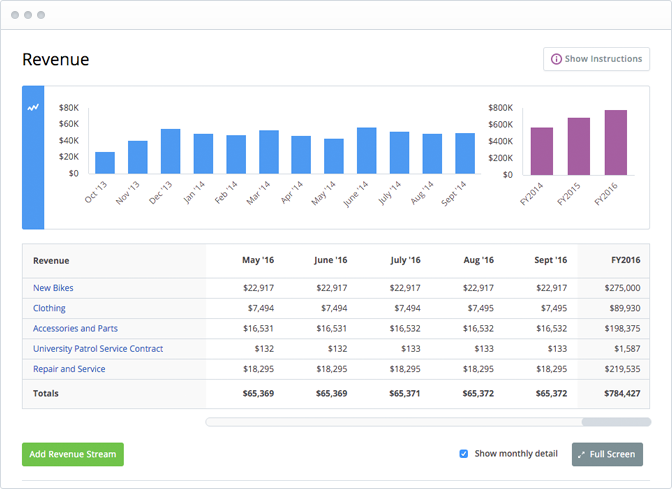
Task: Select the Dec '13 blue bar
Action: [170, 151]
